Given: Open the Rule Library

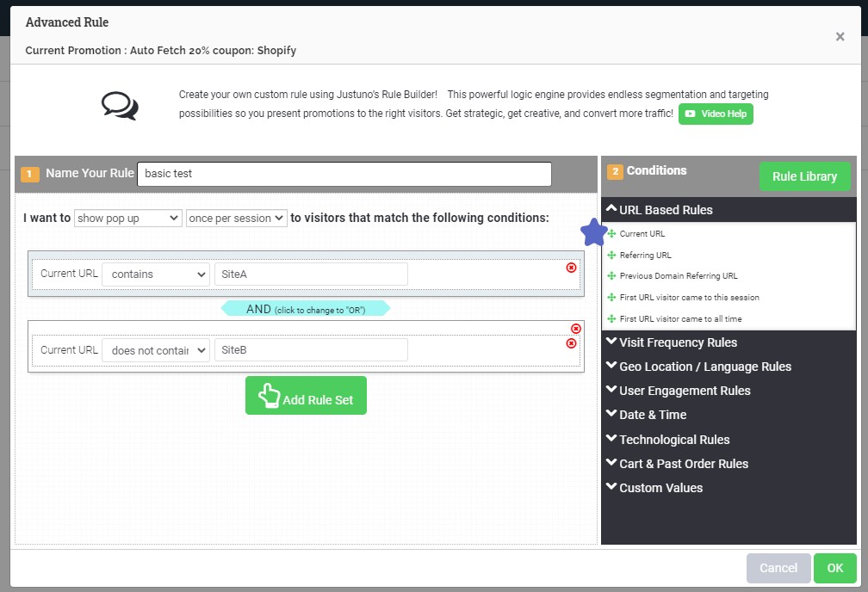Looking at the screenshot, I should (x=804, y=176).
